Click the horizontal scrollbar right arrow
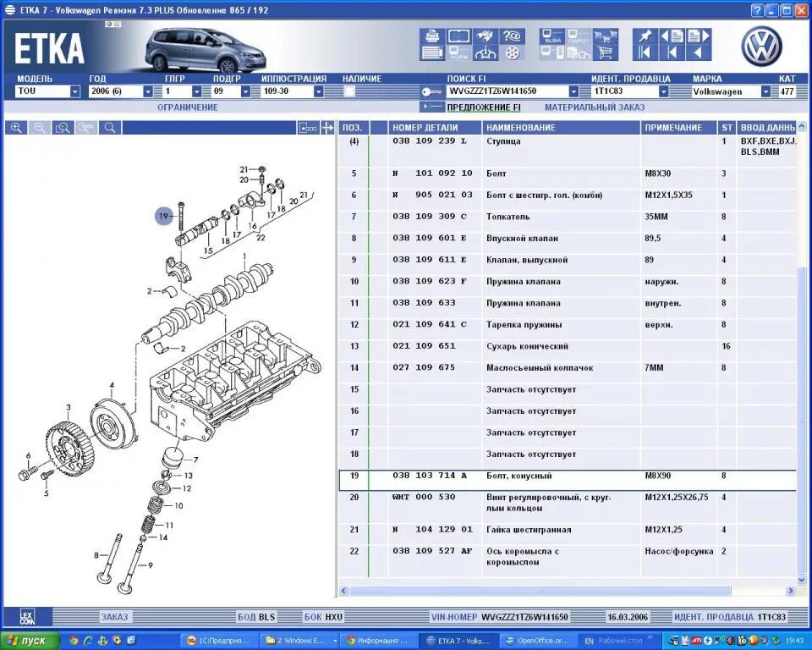 (x=790, y=591)
